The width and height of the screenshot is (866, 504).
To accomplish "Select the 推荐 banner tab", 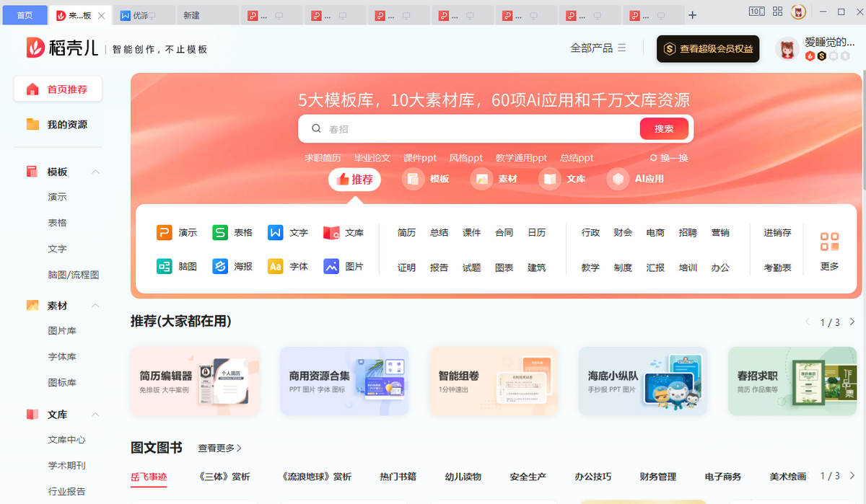I will tap(354, 180).
